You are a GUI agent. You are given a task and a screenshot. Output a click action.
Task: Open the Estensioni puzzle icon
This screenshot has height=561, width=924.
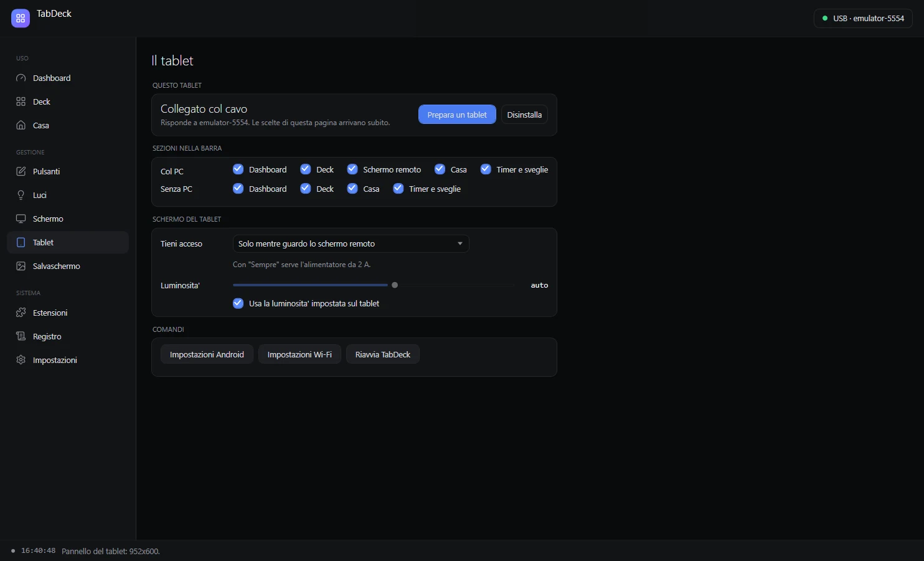tap(21, 313)
